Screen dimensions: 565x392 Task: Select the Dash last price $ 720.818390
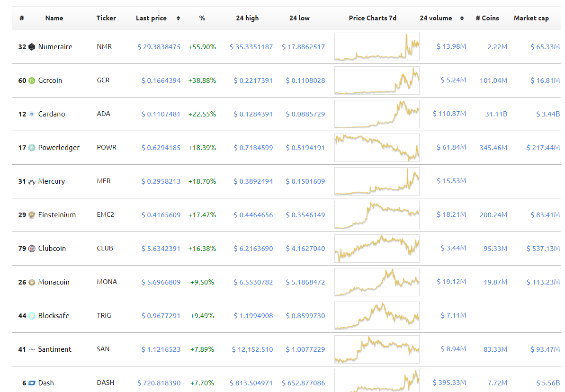pyautogui.click(x=159, y=383)
